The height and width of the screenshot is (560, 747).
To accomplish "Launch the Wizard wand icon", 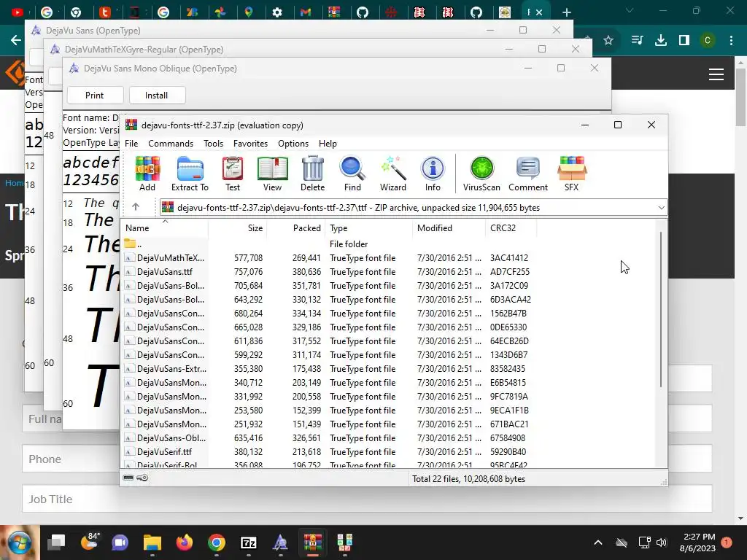I will point(393,174).
